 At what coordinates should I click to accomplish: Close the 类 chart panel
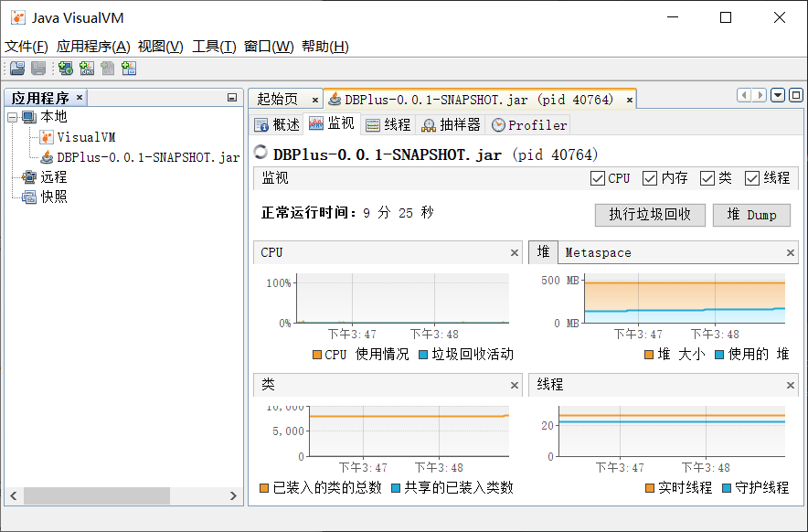coord(515,385)
